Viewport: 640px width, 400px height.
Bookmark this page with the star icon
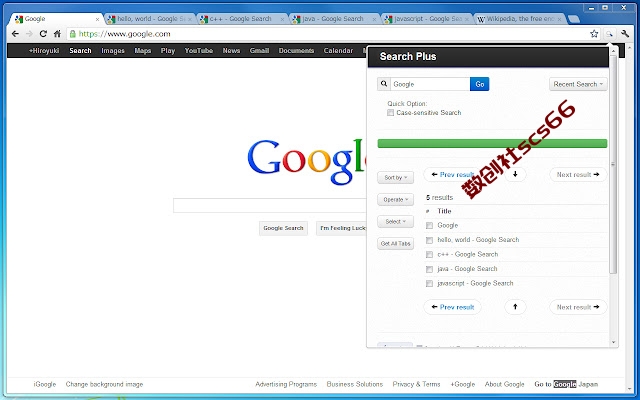coord(594,34)
